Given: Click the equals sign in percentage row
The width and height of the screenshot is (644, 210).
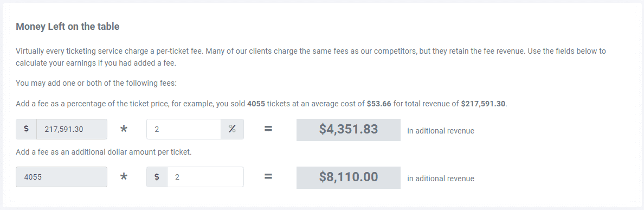Looking at the screenshot, I should click(268, 129).
